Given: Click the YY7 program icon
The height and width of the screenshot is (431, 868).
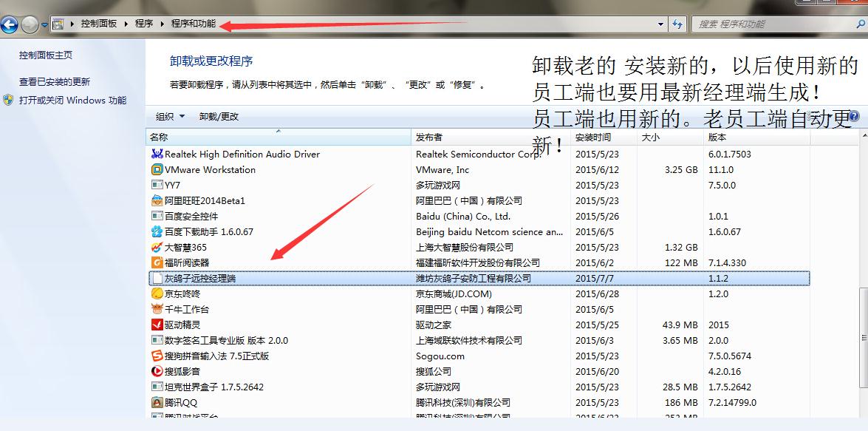Looking at the screenshot, I should click(157, 185).
